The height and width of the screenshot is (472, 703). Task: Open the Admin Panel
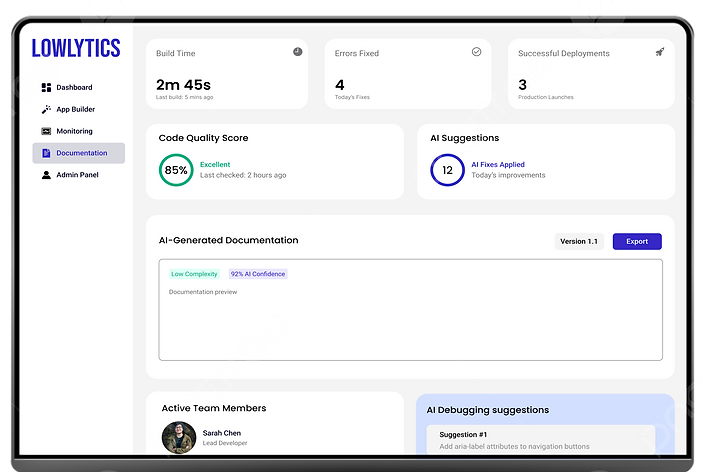78,175
